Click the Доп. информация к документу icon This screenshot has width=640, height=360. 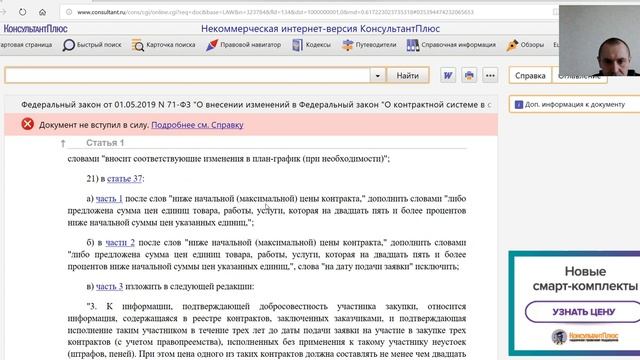point(519,104)
